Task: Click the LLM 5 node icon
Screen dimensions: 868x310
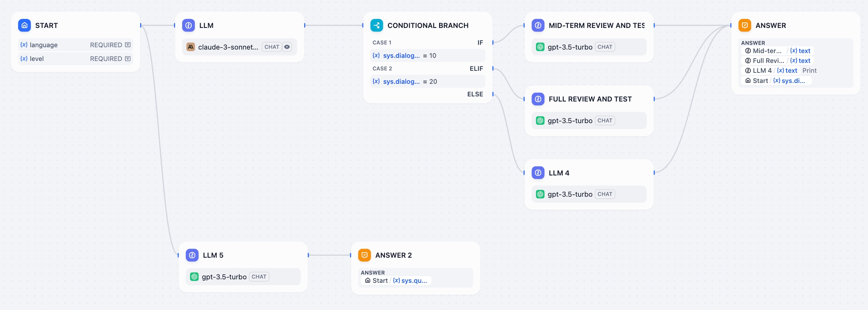Action: point(192,255)
